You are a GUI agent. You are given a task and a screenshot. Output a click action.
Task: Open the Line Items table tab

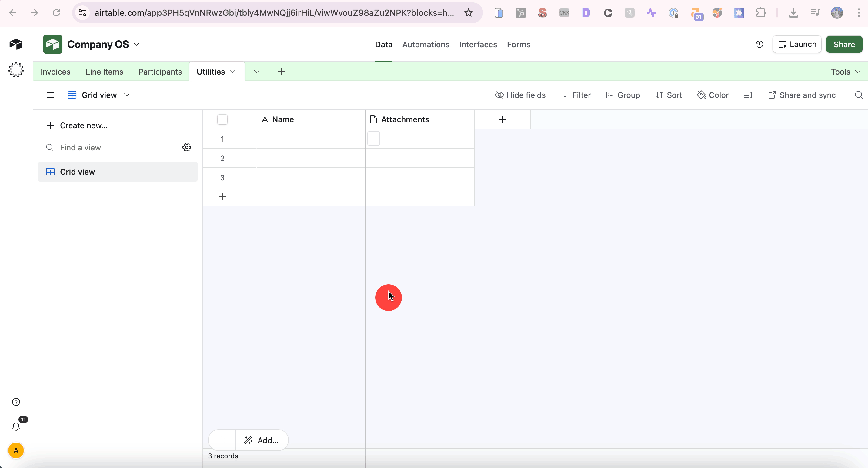[x=105, y=72]
